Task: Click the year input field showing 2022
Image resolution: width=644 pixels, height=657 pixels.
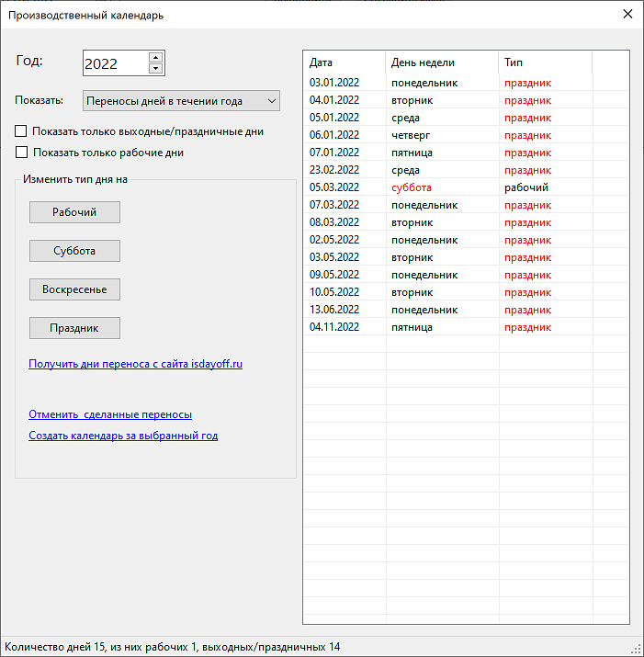Action: point(116,63)
